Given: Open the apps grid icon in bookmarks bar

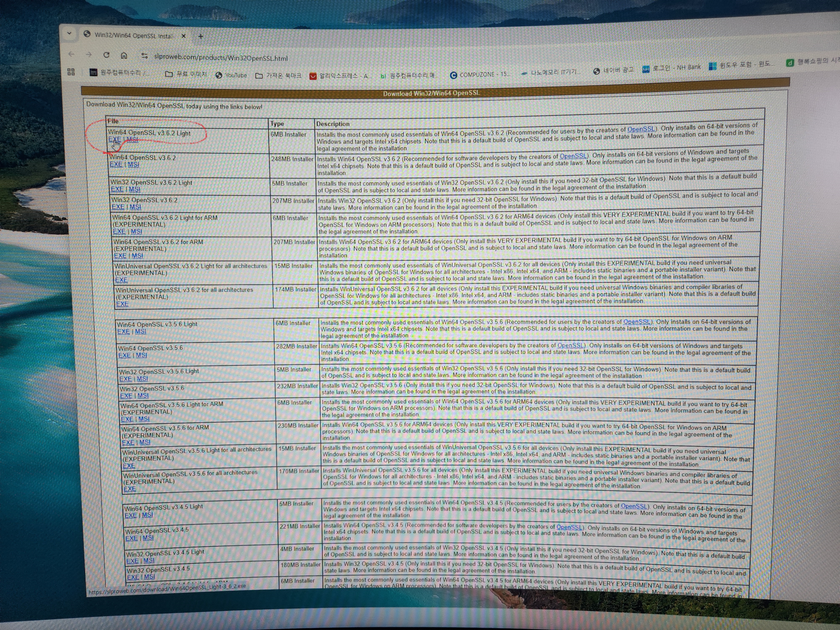Looking at the screenshot, I should tap(71, 72).
